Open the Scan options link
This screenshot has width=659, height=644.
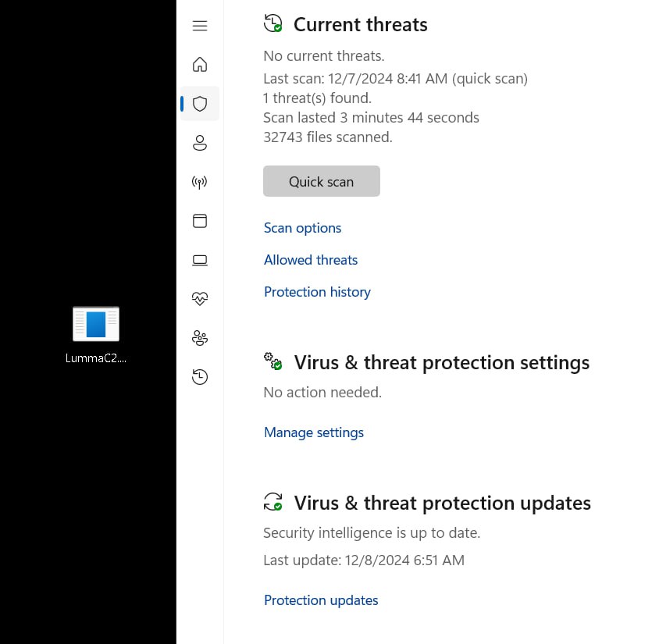tap(302, 228)
